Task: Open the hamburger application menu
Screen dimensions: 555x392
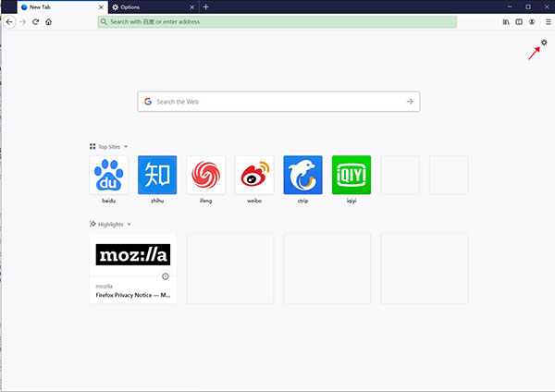Action: coord(549,22)
